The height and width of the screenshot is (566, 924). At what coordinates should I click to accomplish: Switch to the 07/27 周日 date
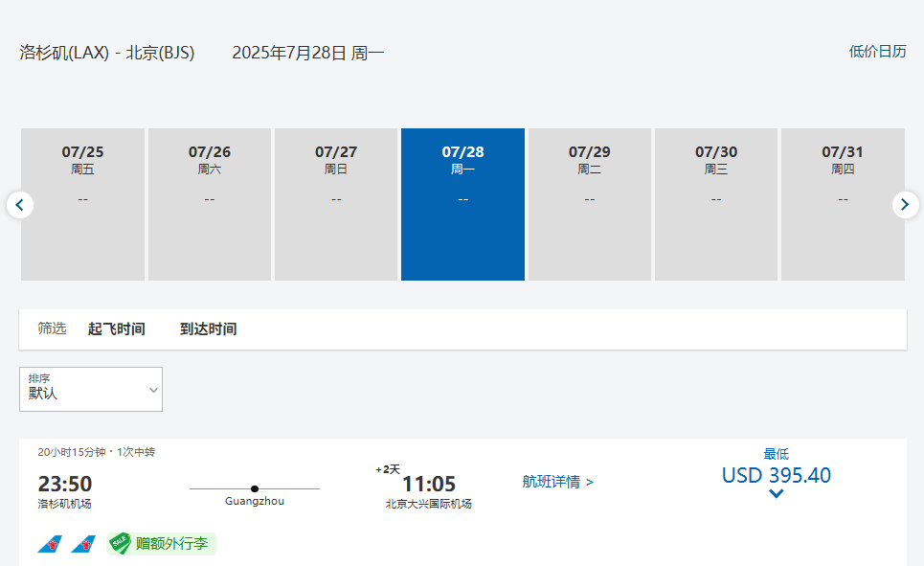point(336,204)
